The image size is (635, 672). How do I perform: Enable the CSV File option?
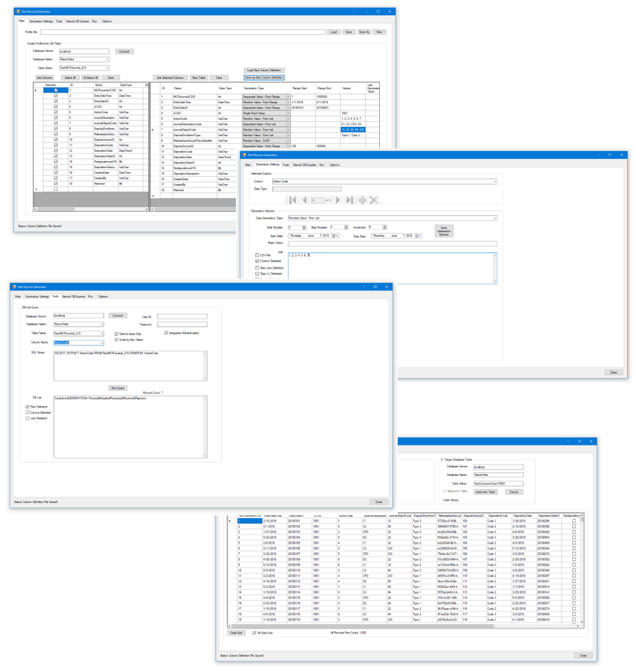tap(257, 255)
